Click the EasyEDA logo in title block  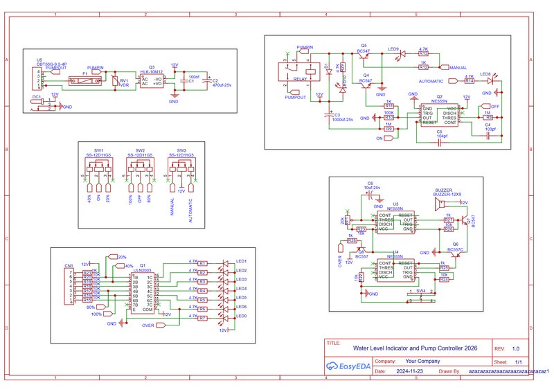click(x=348, y=366)
